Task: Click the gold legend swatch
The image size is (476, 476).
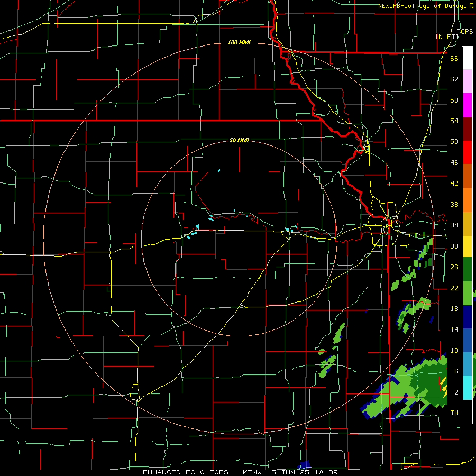Action: click(467, 224)
